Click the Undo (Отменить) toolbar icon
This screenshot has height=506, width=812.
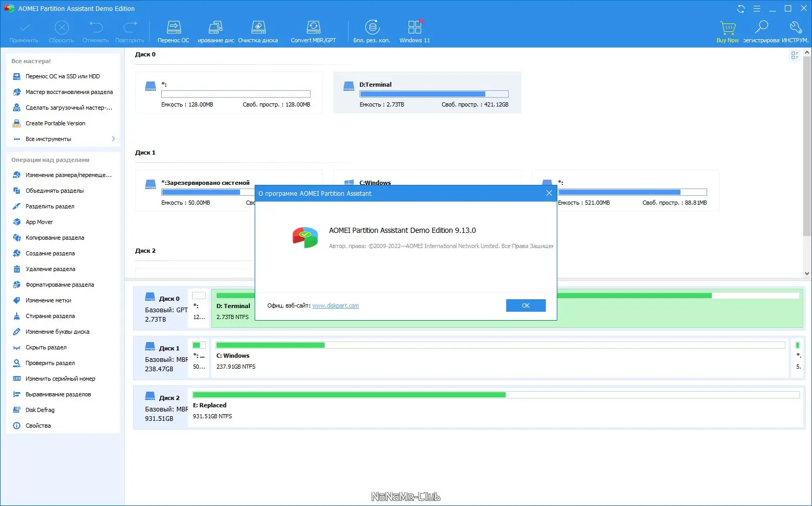95,27
